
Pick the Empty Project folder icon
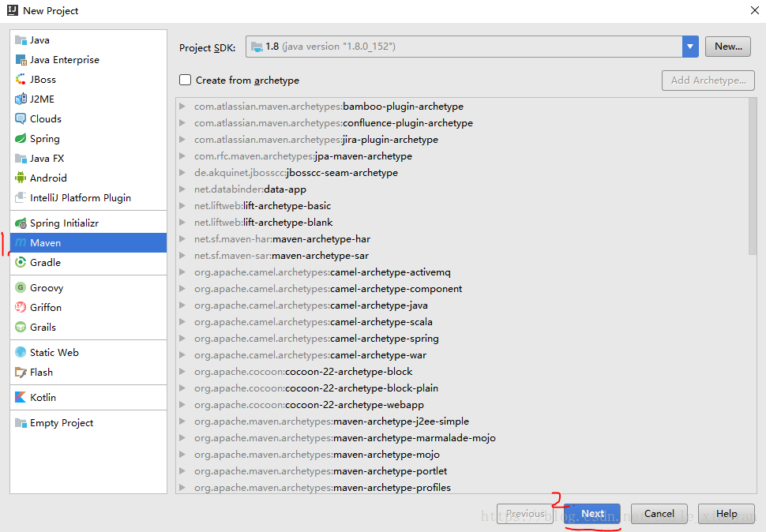tap(21, 422)
